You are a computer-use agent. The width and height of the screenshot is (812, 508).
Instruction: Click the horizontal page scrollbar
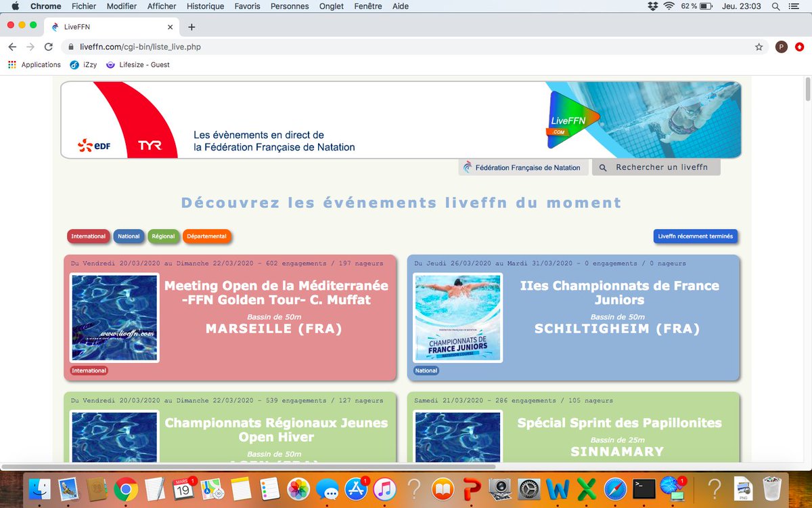coord(249,466)
